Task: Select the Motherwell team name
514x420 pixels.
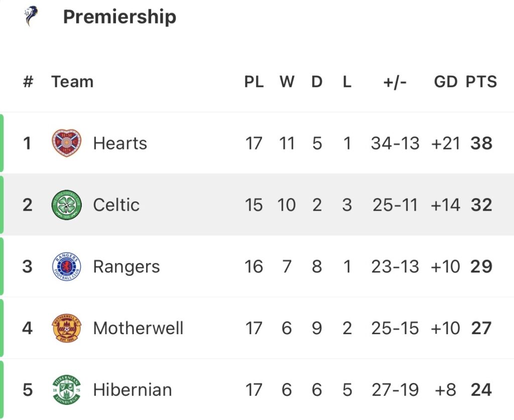Action: click(x=138, y=328)
